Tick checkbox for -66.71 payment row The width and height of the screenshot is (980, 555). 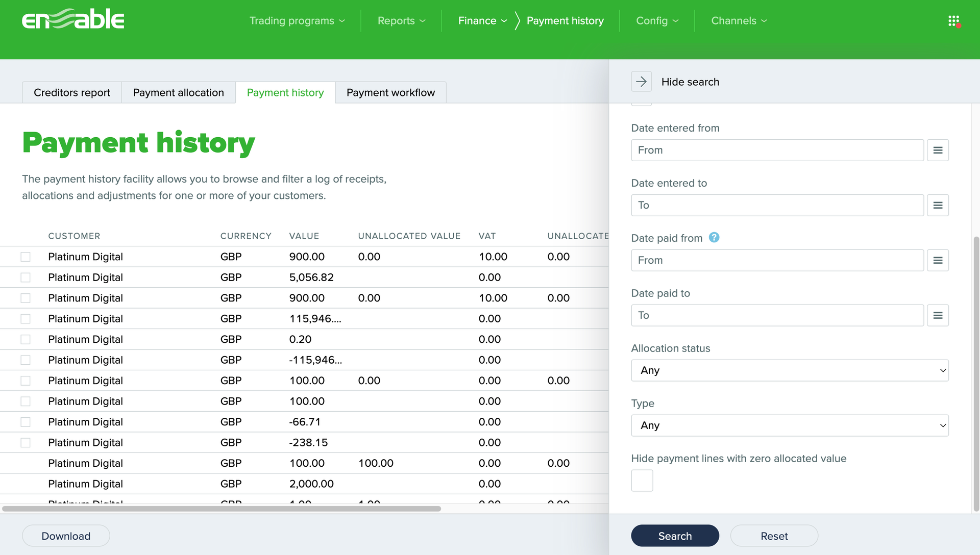coord(26,422)
